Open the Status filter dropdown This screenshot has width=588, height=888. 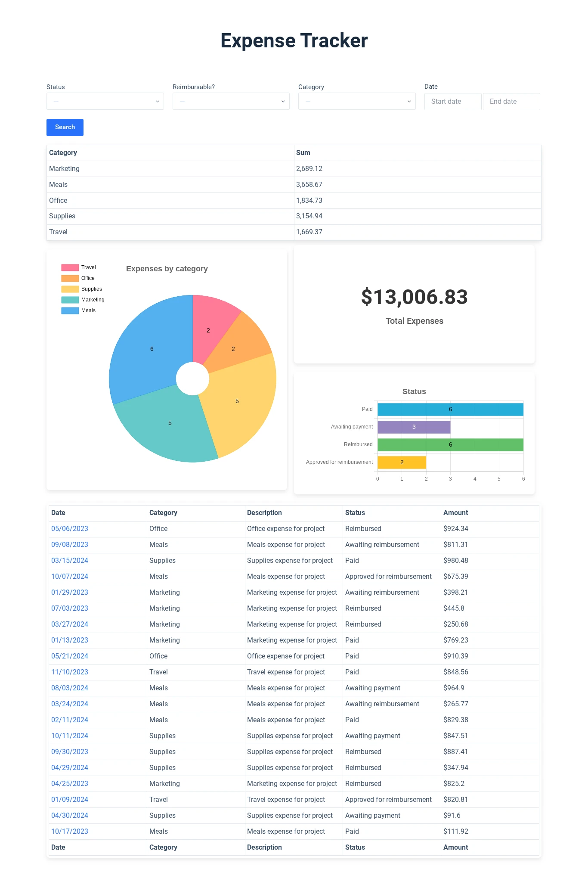click(105, 101)
